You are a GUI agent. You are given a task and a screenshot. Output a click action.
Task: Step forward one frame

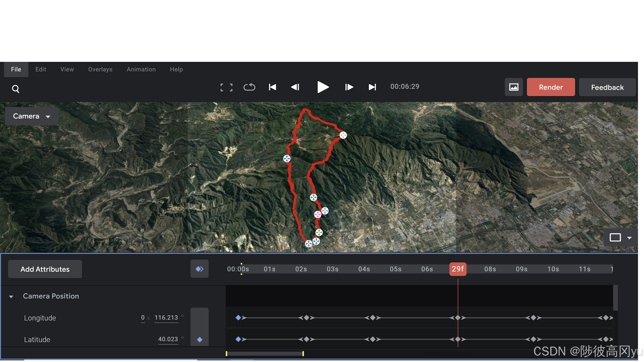[x=349, y=87]
